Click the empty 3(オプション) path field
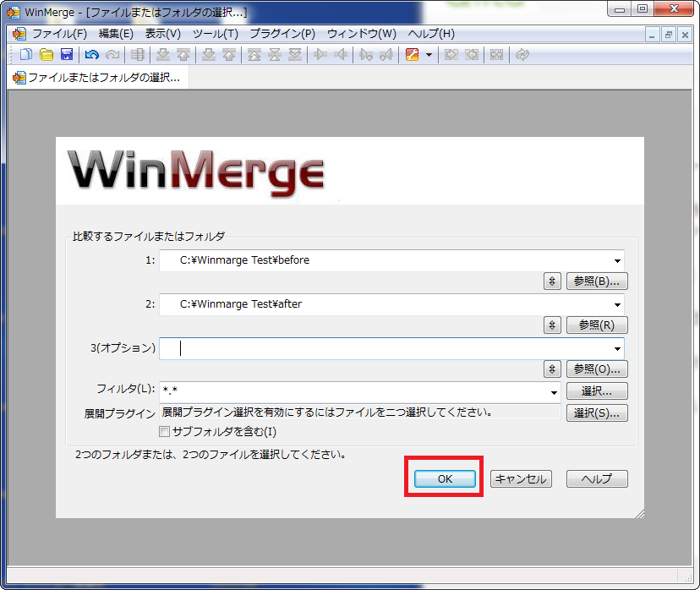Viewport: 700px width, 590px height. (391, 348)
